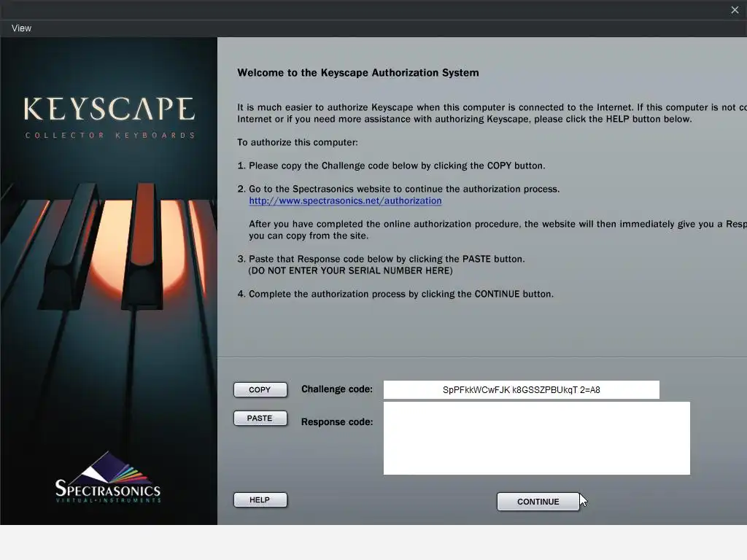Click the Spectrasonics prism logo

point(108,477)
